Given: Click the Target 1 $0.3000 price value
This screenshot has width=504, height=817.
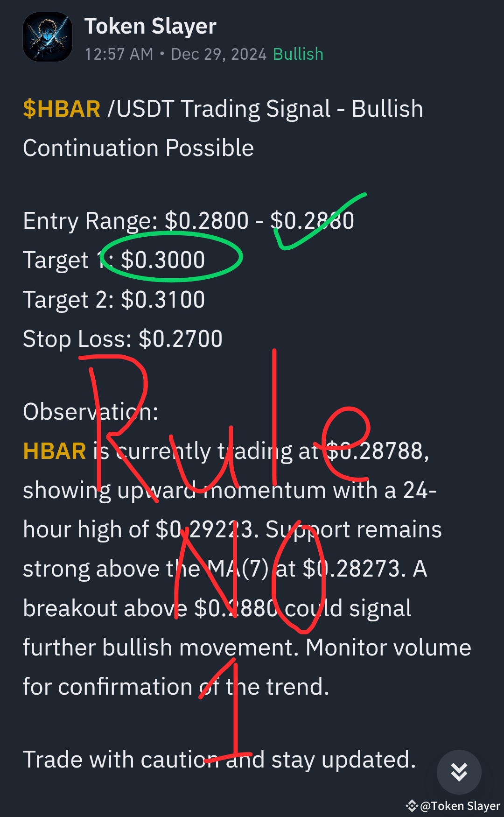Looking at the screenshot, I should (163, 260).
